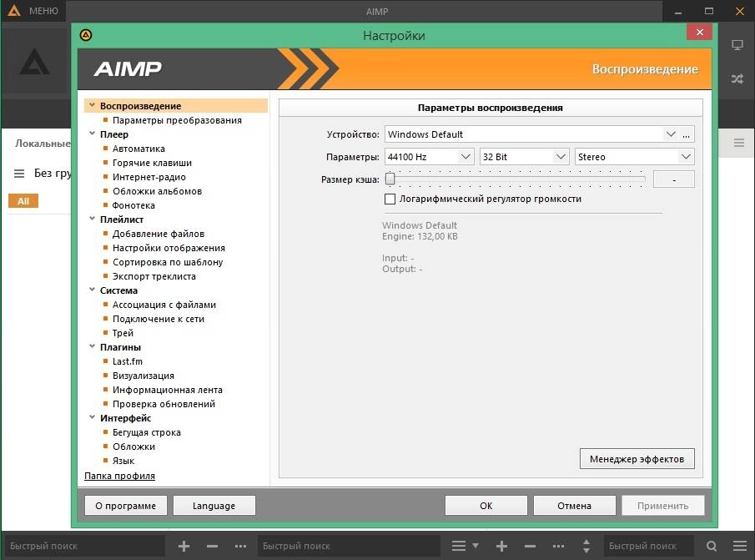
Task: Click the plus icon after middle quick search
Action: point(501,546)
